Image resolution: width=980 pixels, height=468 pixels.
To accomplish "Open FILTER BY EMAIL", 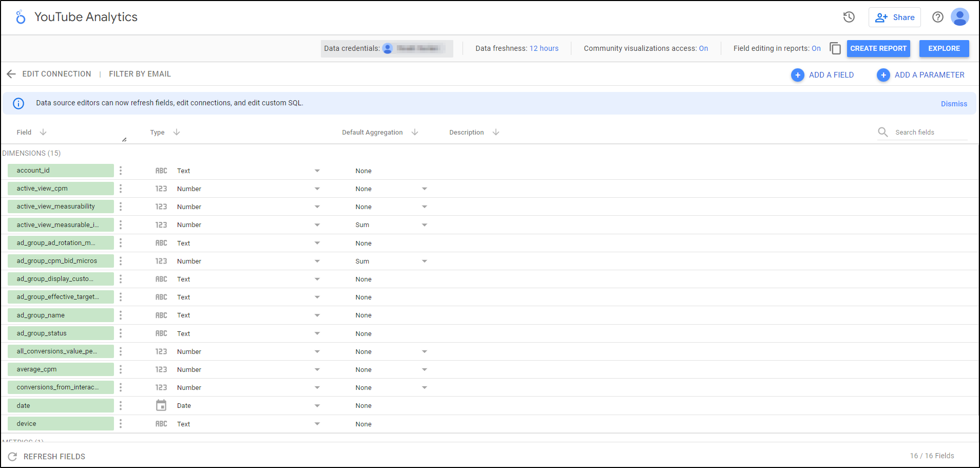I will tap(140, 74).
